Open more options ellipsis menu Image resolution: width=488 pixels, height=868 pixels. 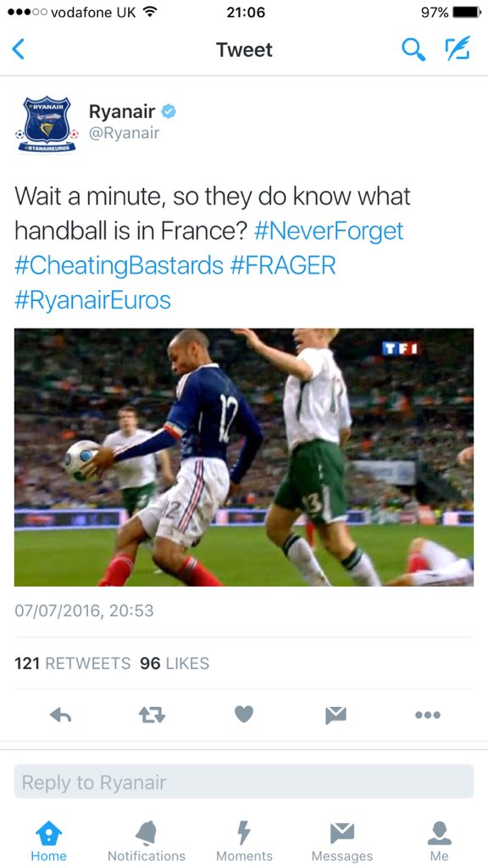click(428, 715)
